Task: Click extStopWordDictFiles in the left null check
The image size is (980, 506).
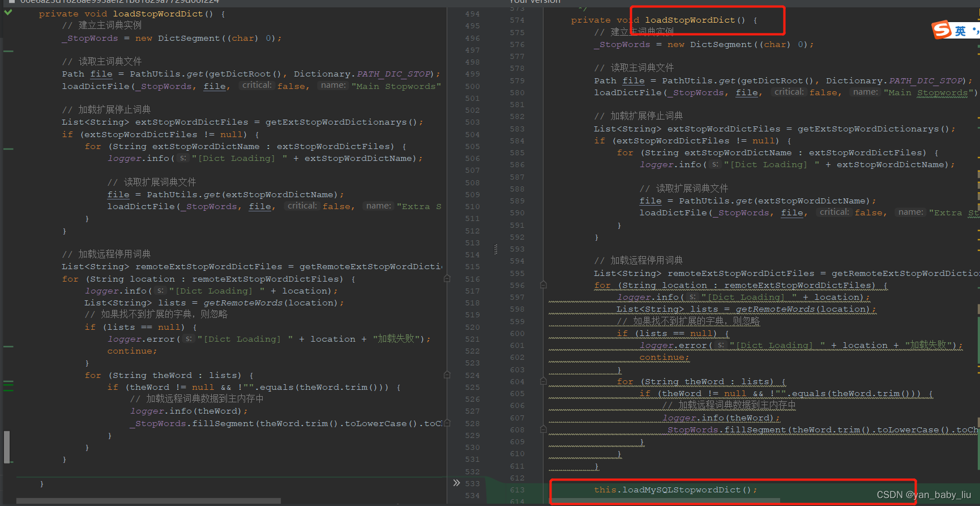Action: (x=141, y=134)
